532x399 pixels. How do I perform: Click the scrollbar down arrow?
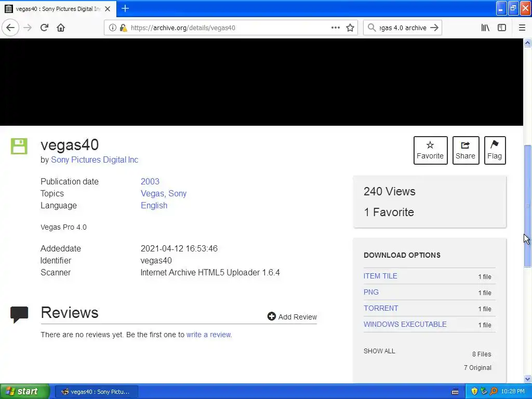tap(527, 379)
